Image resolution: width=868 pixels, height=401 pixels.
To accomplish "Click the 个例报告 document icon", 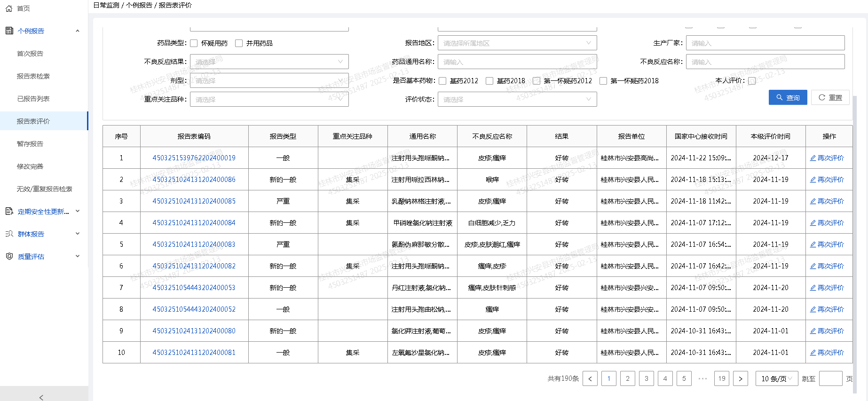I will [9, 31].
